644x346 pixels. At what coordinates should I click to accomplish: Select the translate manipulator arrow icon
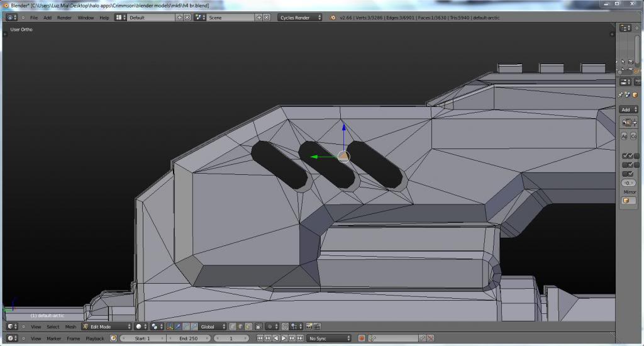(x=179, y=326)
